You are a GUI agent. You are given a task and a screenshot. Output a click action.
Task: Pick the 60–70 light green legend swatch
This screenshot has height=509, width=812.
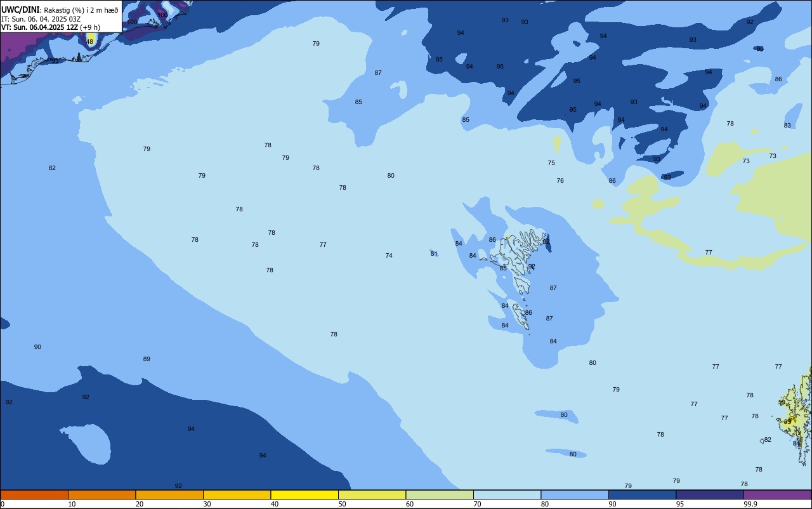point(440,494)
